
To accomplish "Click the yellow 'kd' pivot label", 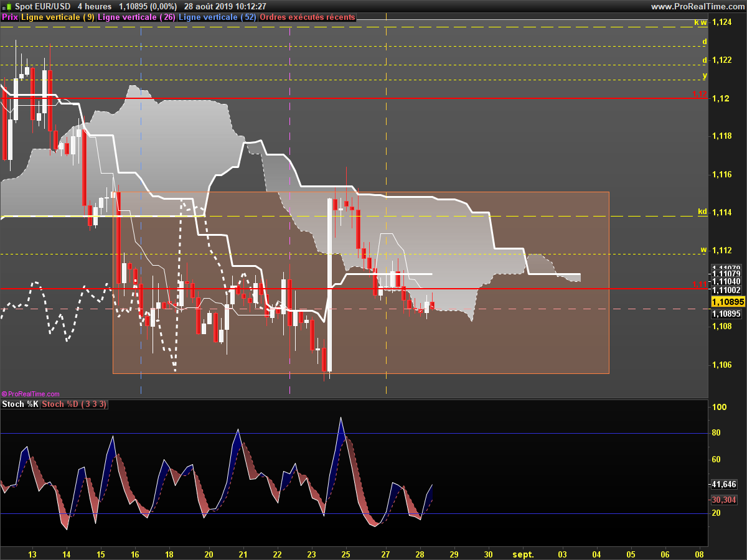I will (703, 212).
